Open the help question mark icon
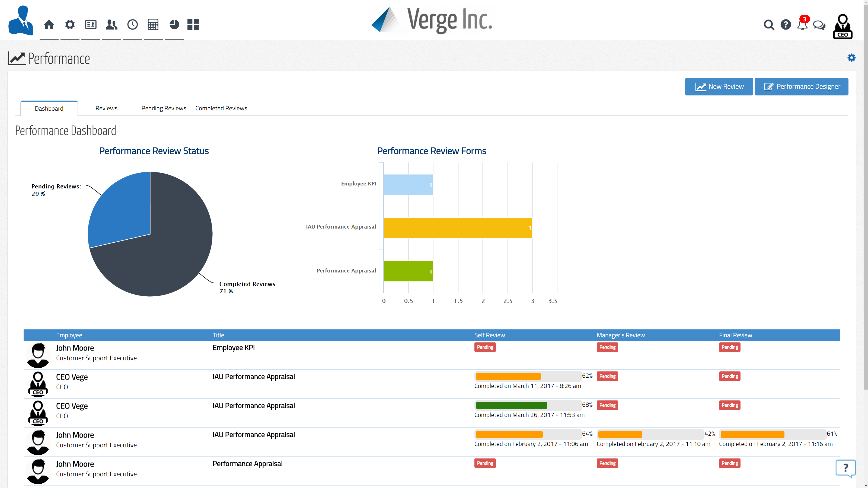 pos(786,25)
